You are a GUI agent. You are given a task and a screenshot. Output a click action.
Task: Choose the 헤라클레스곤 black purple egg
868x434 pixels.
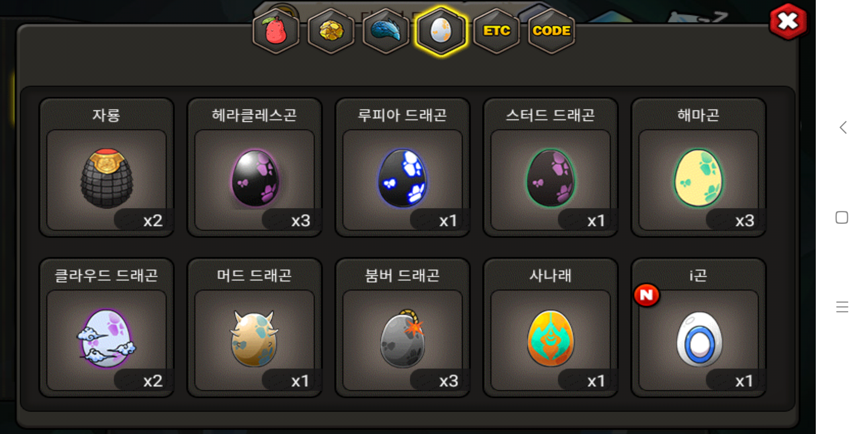coord(254,168)
